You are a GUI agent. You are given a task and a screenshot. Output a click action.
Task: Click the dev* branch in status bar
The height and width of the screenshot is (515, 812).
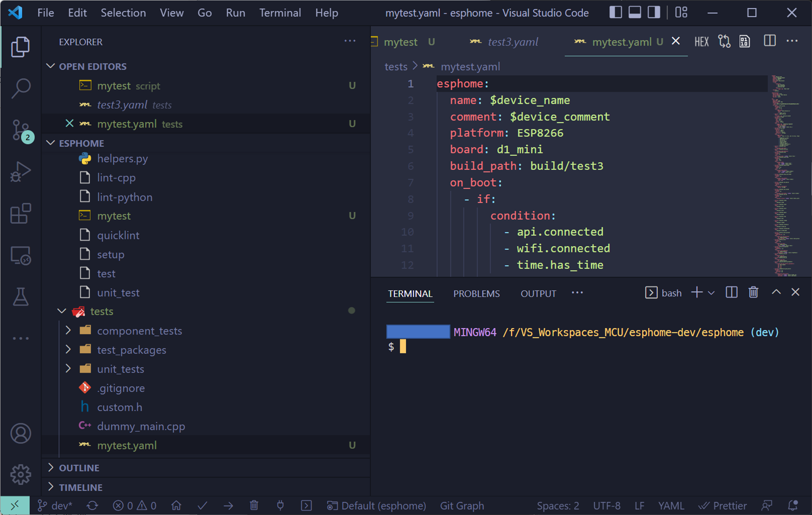(x=55, y=505)
